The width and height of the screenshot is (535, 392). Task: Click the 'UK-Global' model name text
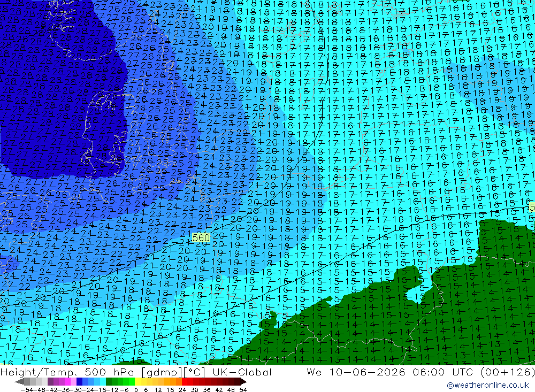point(242,372)
